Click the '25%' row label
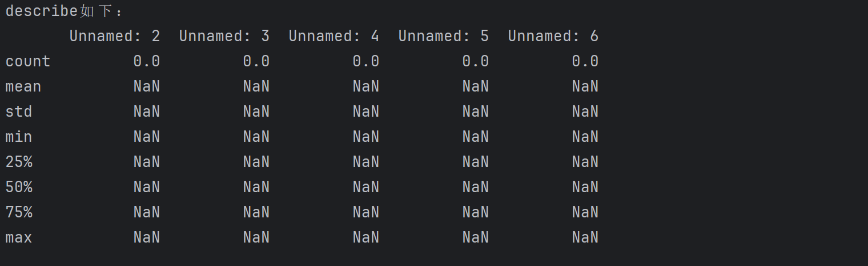Screen dimensions: 868x266 [19, 162]
